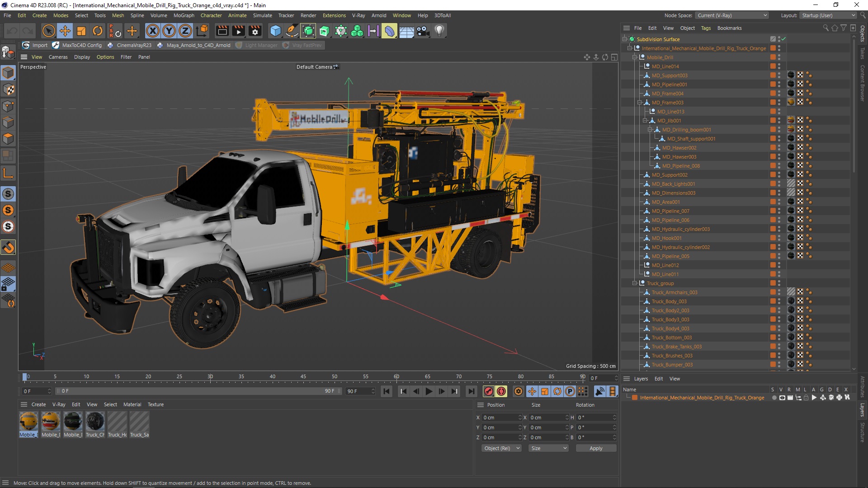Toggle visibility dots for MD_Hook001
Image resolution: width=868 pixels, height=488 pixels.
click(x=779, y=238)
